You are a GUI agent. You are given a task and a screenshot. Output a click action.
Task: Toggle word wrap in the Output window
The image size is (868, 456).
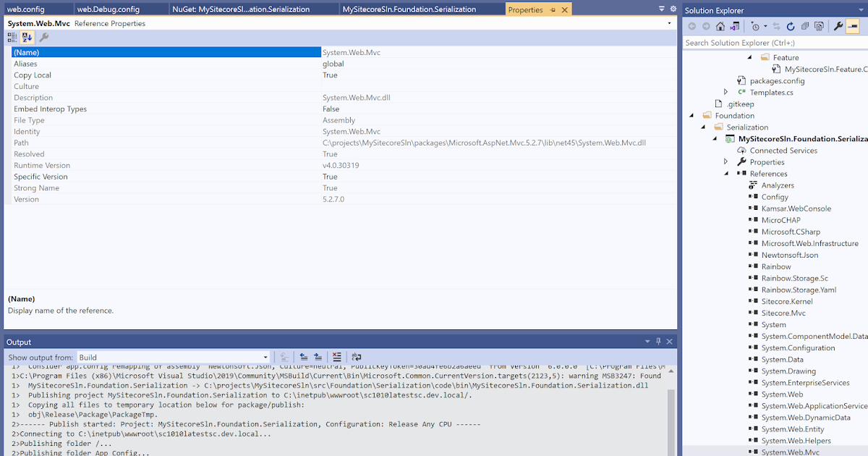pyautogui.click(x=355, y=357)
